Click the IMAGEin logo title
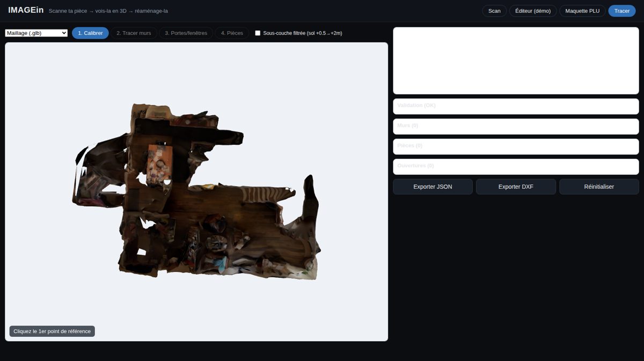The image size is (644, 361). (26, 10)
